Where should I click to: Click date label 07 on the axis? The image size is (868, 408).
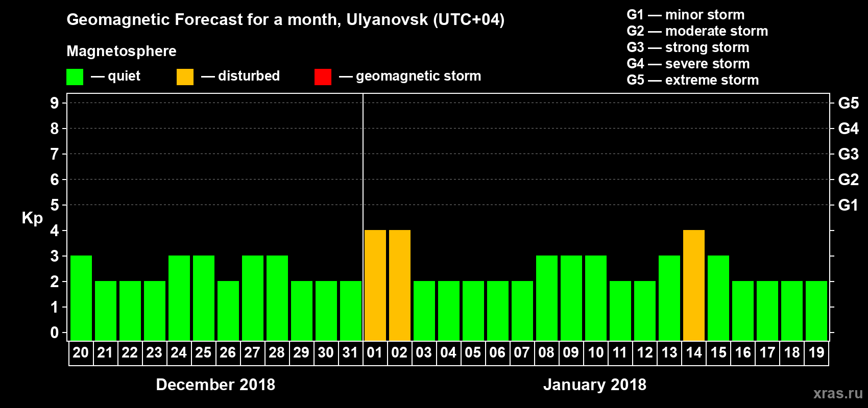point(522,352)
